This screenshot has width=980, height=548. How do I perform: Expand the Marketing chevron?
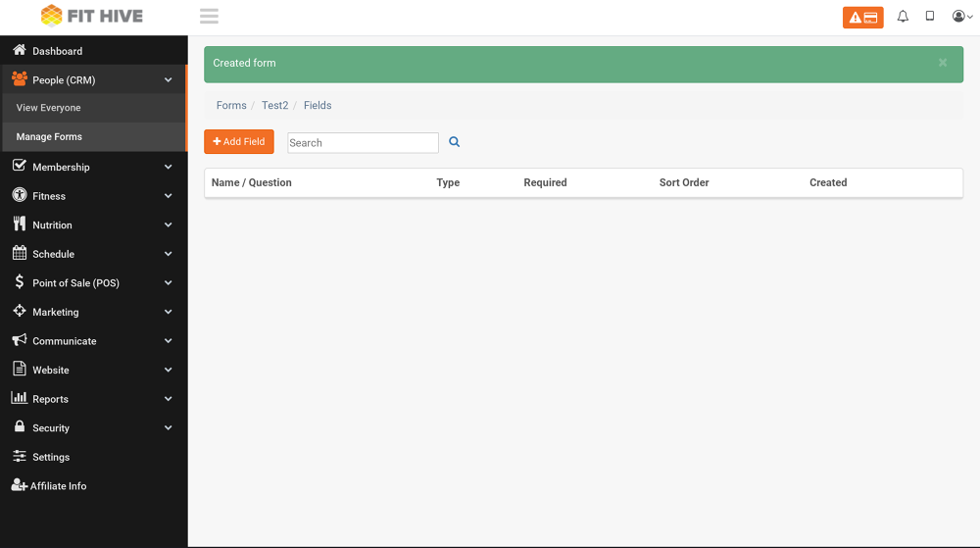point(169,312)
